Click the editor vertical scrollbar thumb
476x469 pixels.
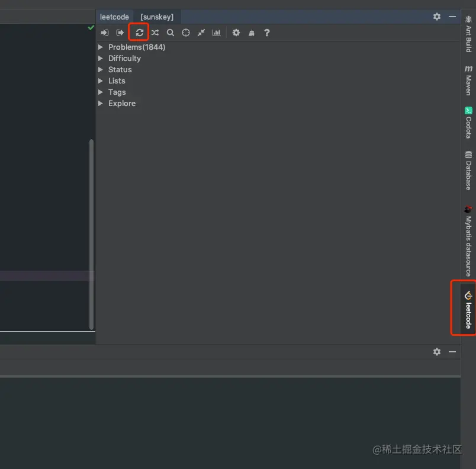(91, 234)
